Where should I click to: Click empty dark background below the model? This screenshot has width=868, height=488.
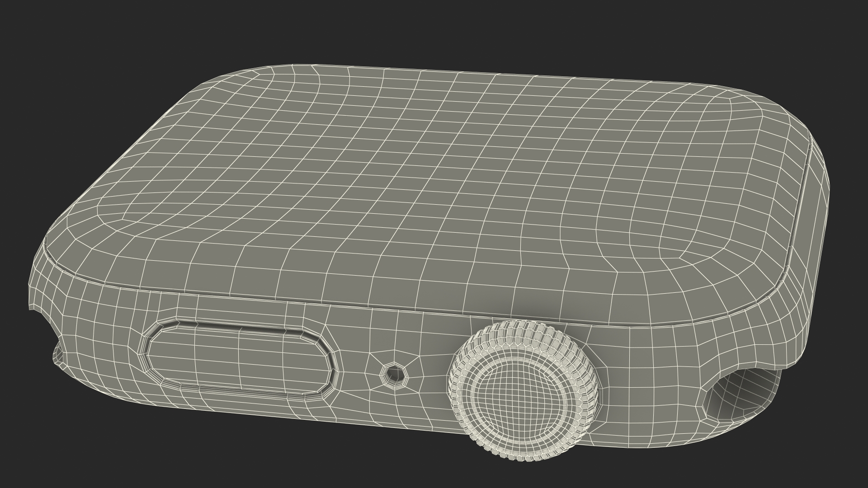click(271, 456)
